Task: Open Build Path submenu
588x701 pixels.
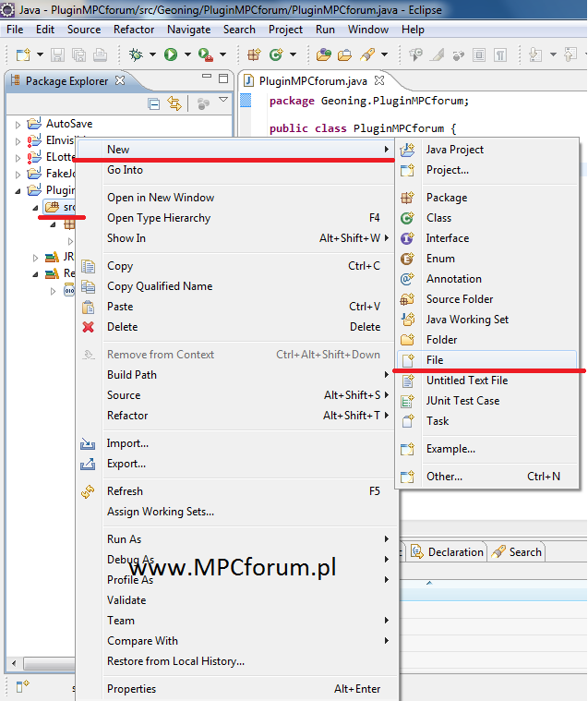Action: coord(235,375)
